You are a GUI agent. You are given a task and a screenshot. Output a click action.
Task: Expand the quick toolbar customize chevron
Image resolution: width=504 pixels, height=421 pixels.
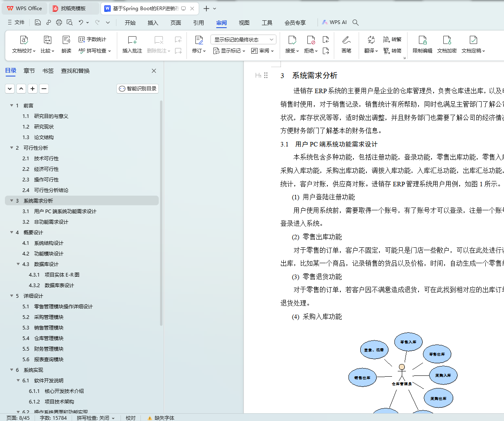coord(108,22)
